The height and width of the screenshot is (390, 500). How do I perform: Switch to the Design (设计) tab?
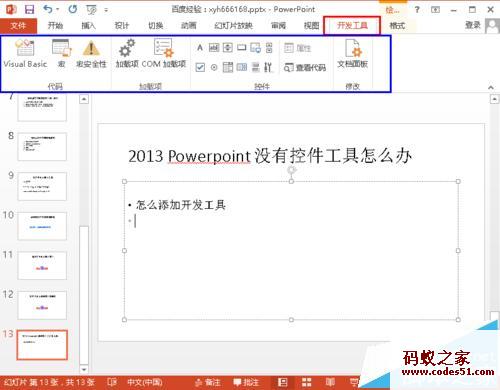tap(122, 26)
